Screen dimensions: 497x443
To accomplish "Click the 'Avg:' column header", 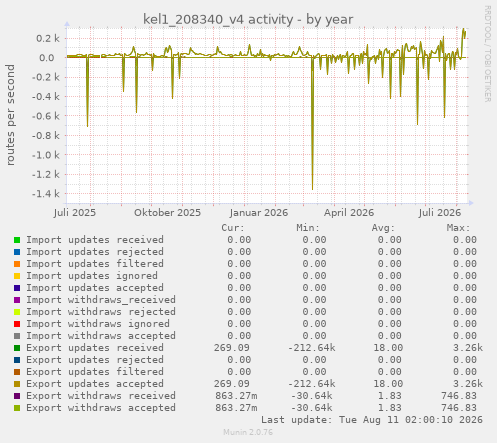I will click(x=383, y=228).
